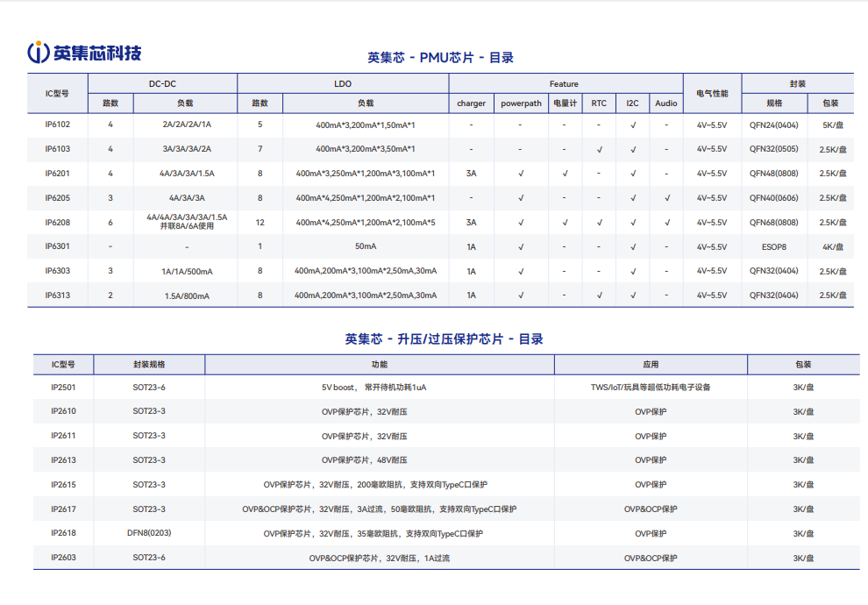Click the 4K/盘 packing cell

833,247
